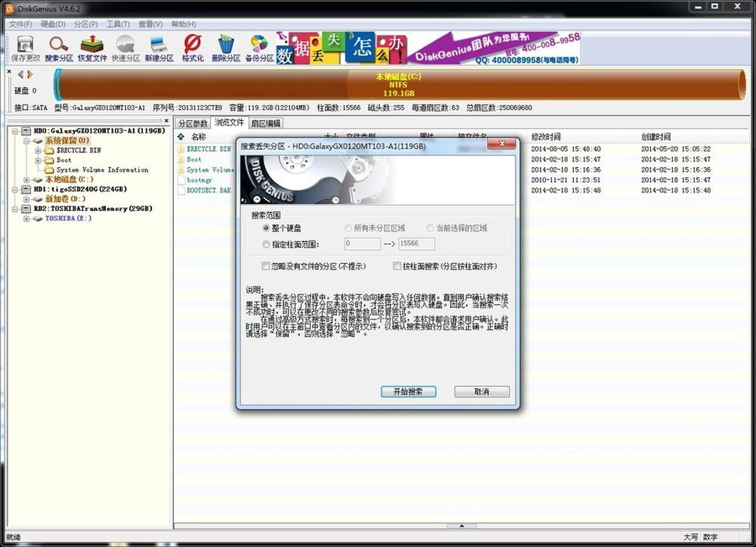
Task: Sort the file list by 名称 column
Action: 199,136
